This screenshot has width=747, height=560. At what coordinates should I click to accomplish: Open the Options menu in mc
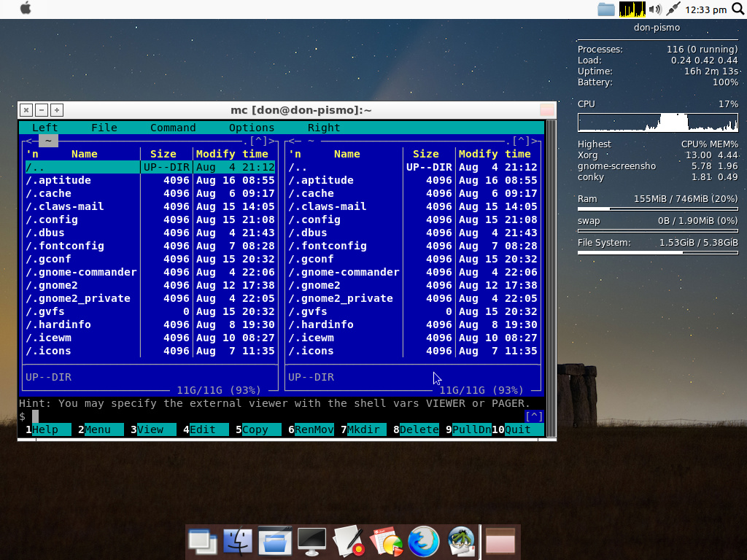point(252,128)
